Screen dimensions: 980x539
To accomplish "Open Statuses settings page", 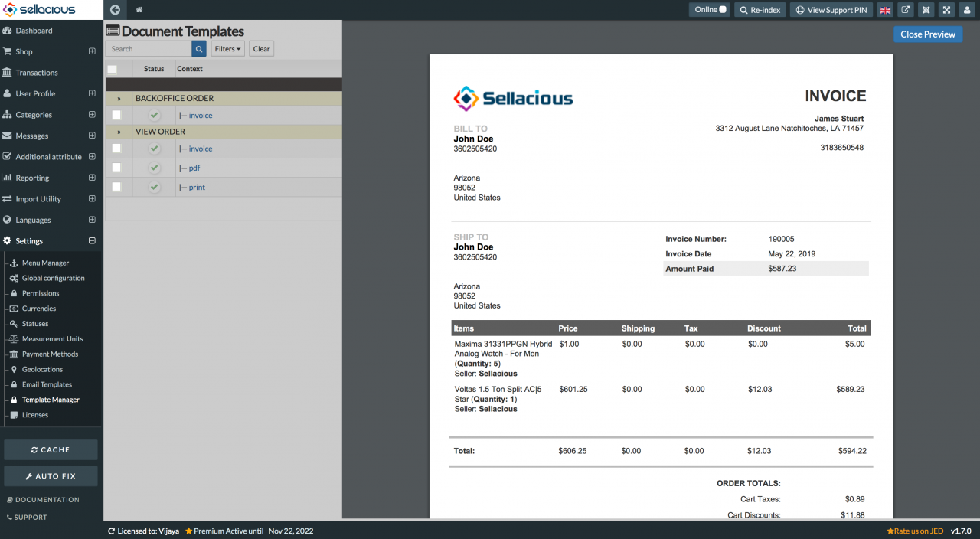I will 35,324.
